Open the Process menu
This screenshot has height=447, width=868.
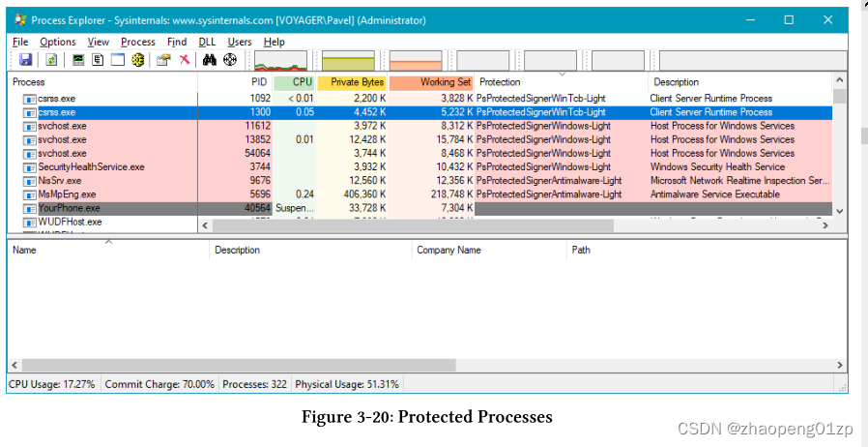click(x=138, y=43)
